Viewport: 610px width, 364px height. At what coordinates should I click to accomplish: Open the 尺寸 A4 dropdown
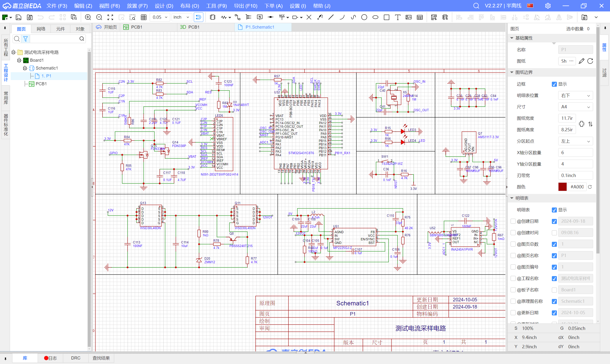[x=575, y=107]
